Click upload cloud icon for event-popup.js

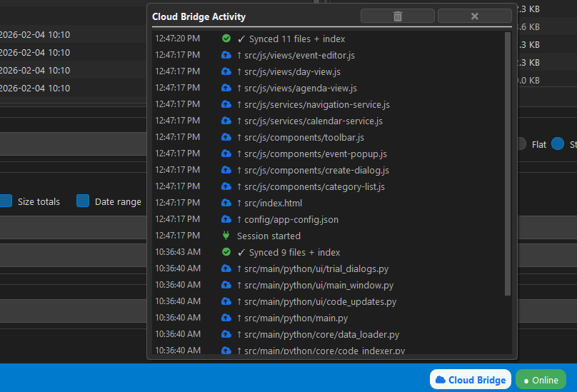pyautogui.click(x=226, y=154)
